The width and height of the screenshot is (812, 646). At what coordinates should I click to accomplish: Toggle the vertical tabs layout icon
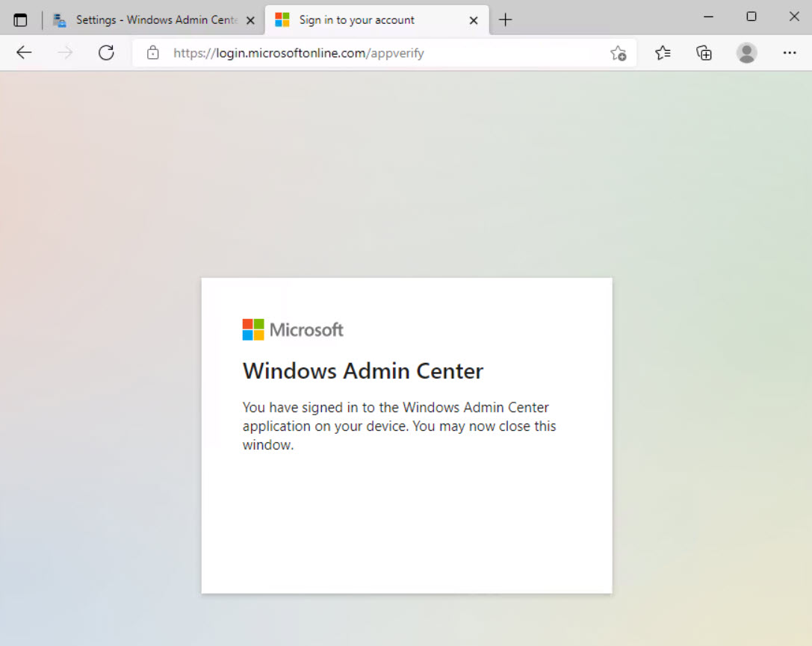pyautogui.click(x=20, y=19)
